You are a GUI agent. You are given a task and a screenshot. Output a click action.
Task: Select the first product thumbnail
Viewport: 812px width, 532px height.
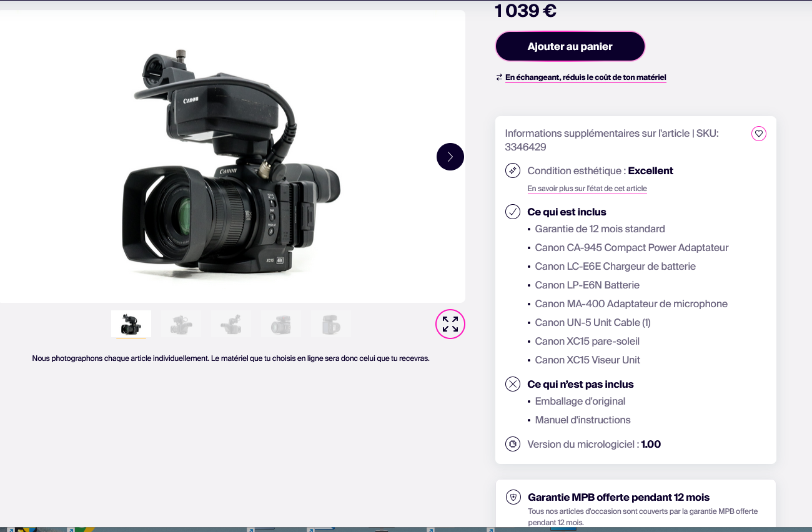tap(131, 324)
